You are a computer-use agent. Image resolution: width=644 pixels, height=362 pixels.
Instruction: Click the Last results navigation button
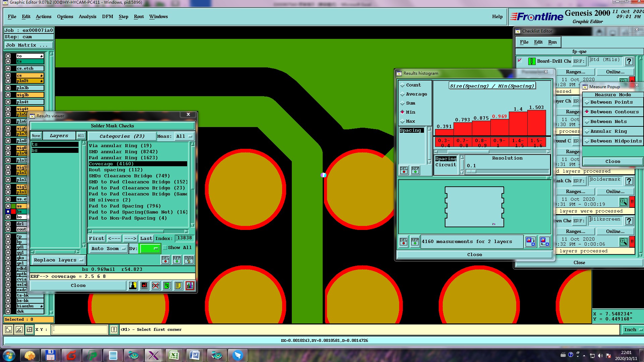point(146,239)
